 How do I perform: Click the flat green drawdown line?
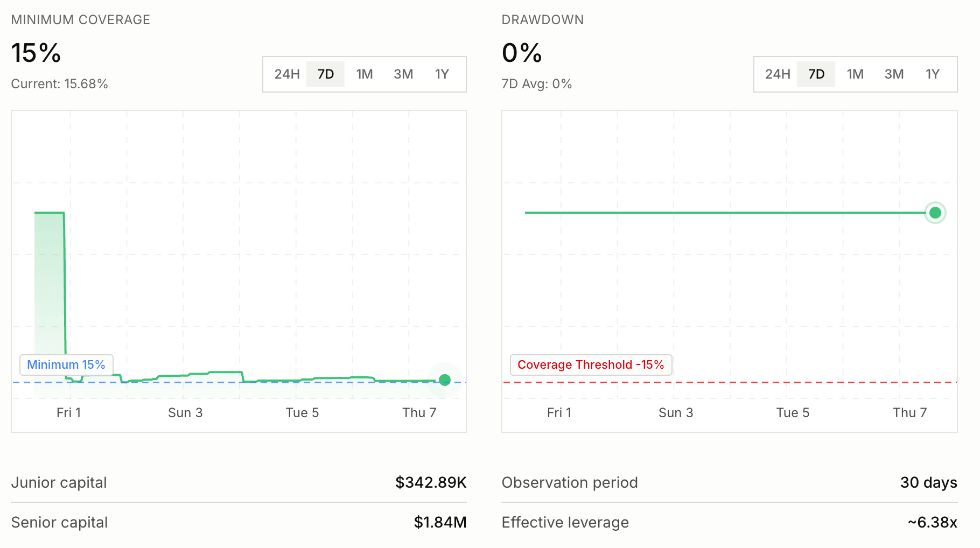(x=725, y=213)
